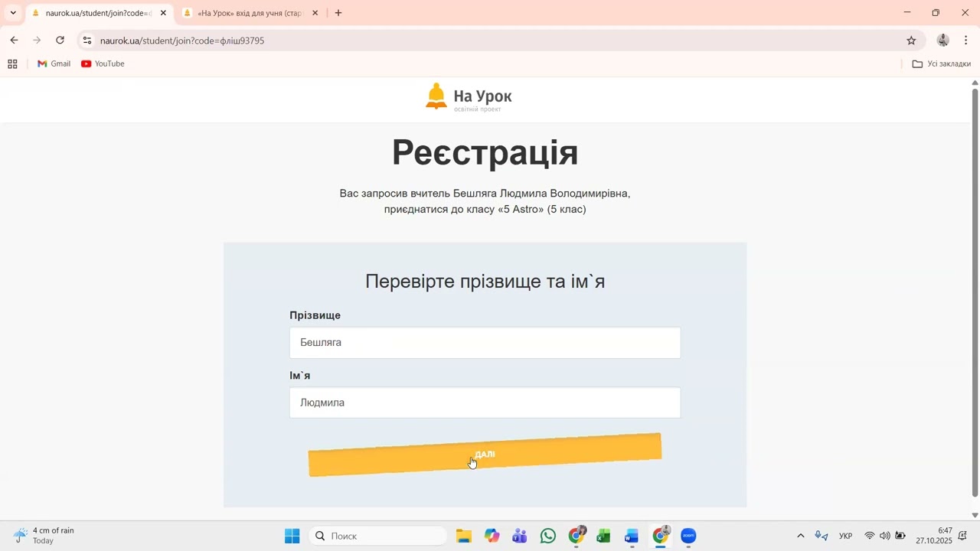Click the yellow ДАЛІ button
This screenshot has width=980, height=551.
click(x=485, y=455)
